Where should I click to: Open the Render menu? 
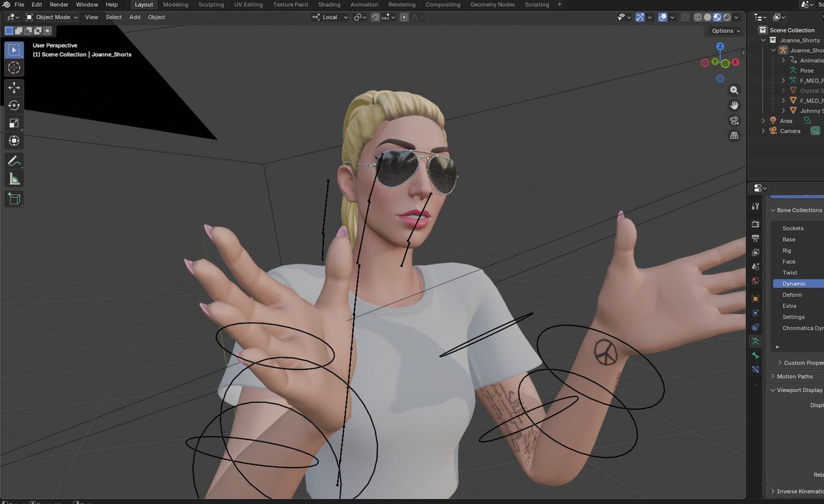click(59, 4)
